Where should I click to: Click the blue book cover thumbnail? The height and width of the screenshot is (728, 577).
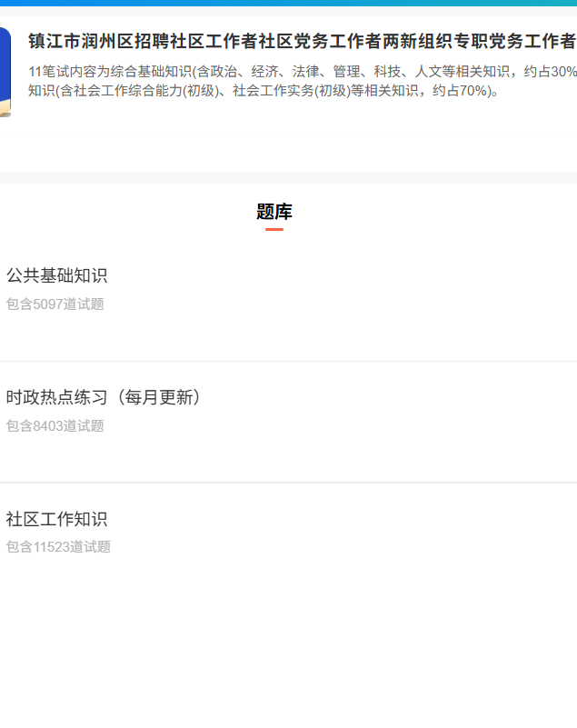coord(5,72)
